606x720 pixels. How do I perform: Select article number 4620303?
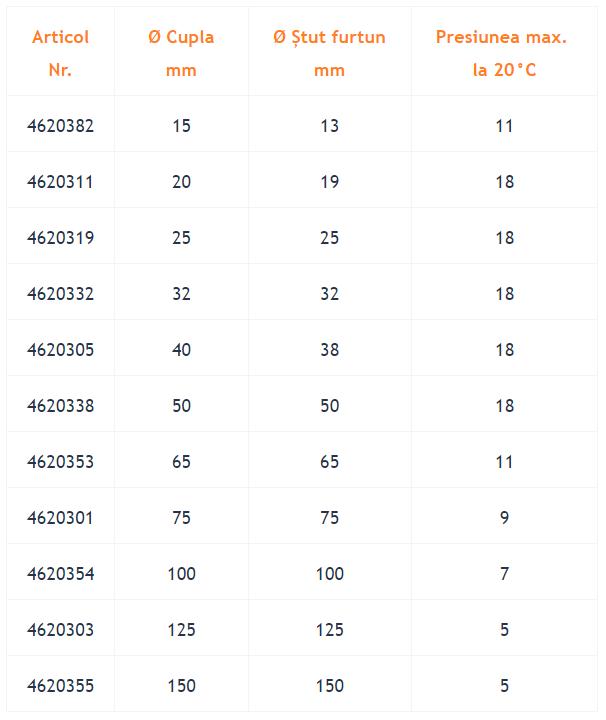coord(60,630)
